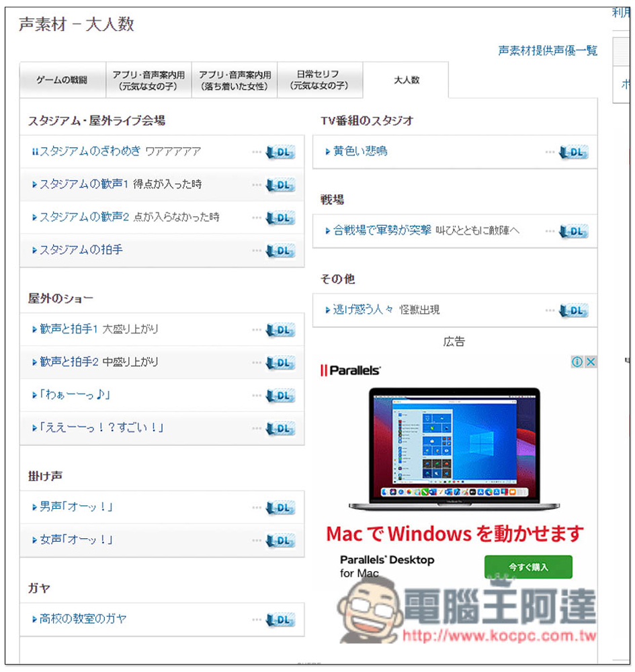Click DL icon for スタジアムの歓声1
The width and height of the screenshot is (635, 672).
pyautogui.click(x=281, y=185)
